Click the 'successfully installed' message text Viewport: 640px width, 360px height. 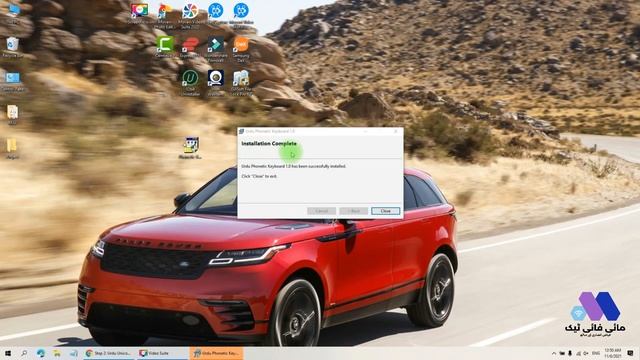(293, 167)
